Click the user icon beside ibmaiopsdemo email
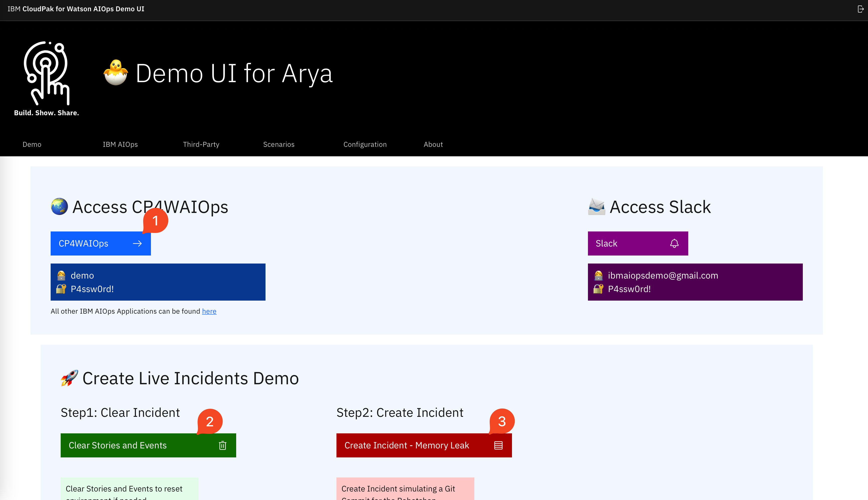The image size is (868, 500). (598, 275)
